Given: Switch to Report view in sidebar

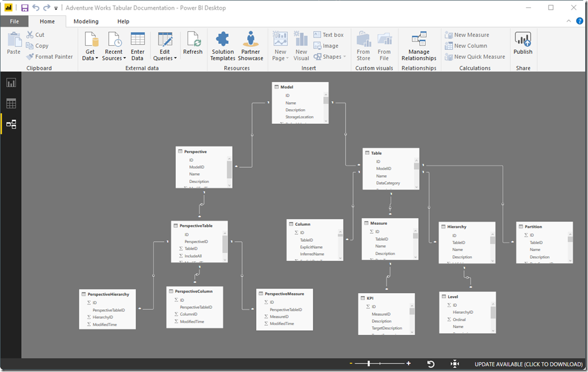Looking at the screenshot, I should [x=11, y=83].
